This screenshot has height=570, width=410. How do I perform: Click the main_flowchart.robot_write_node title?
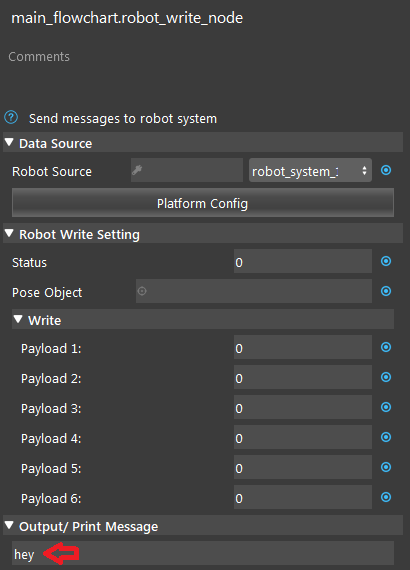pyautogui.click(x=127, y=18)
